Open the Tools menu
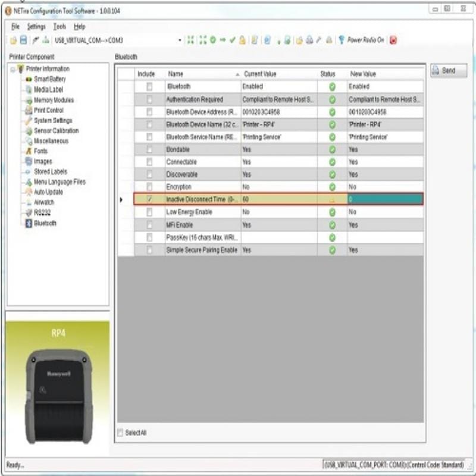This screenshot has height=476, width=476. pyautogui.click(x=59, y=27)
